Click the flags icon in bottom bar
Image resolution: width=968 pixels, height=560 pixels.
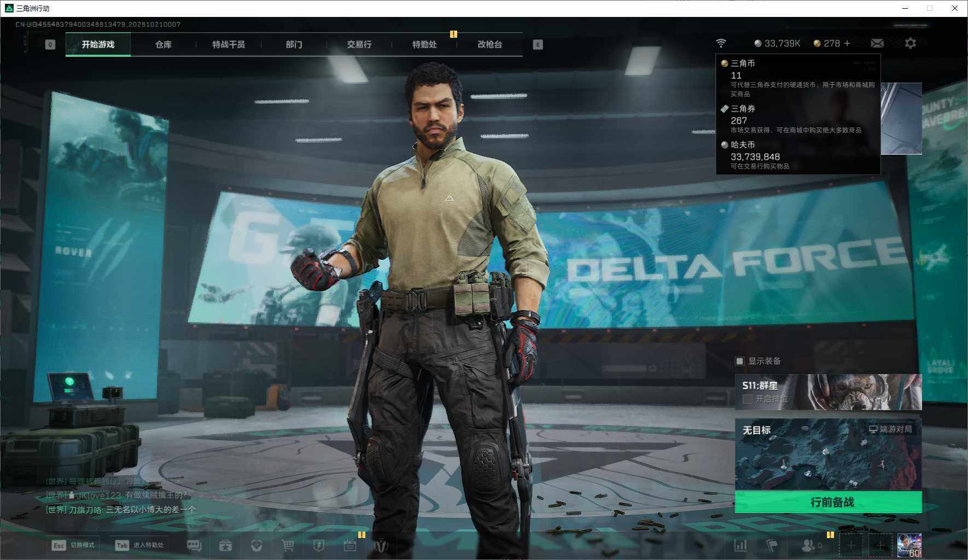772,545
